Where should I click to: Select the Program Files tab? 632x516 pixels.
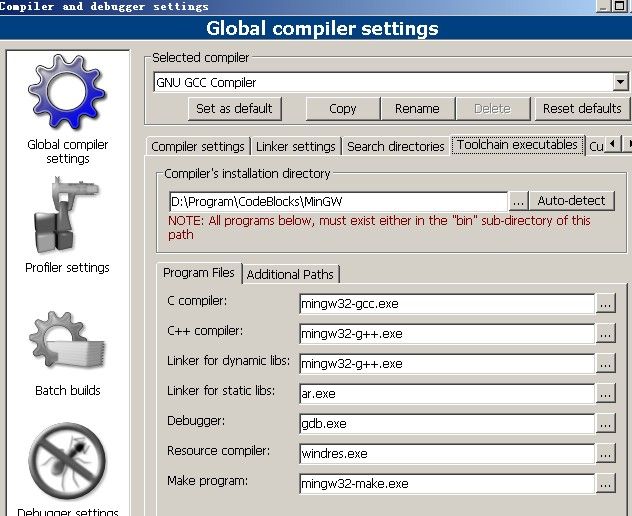point(199,273)
